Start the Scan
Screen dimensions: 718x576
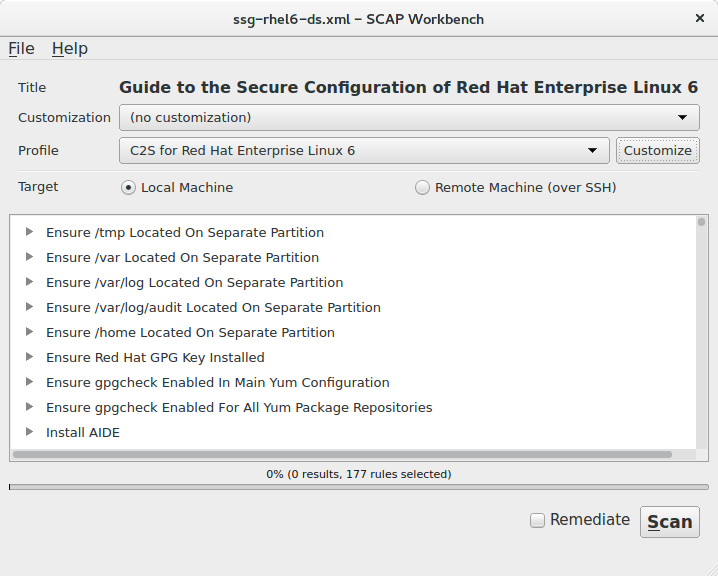[670, 522]
